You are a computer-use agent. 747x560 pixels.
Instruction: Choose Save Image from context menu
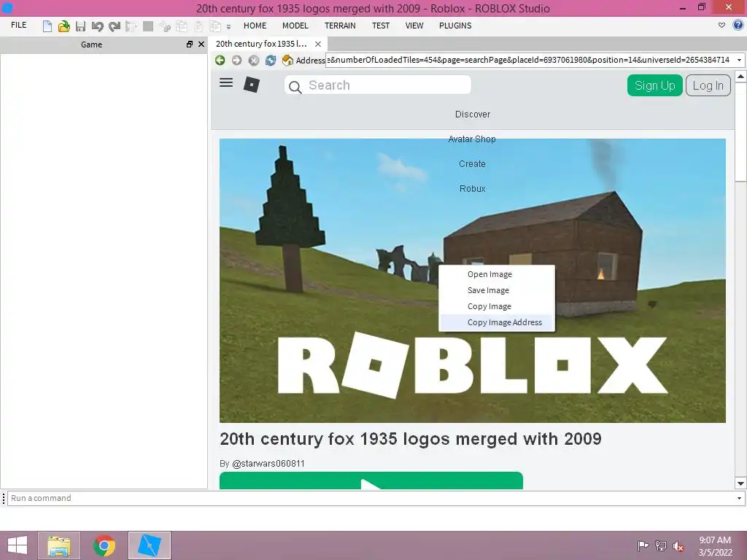pyautogui.click(x=496, y=290)
